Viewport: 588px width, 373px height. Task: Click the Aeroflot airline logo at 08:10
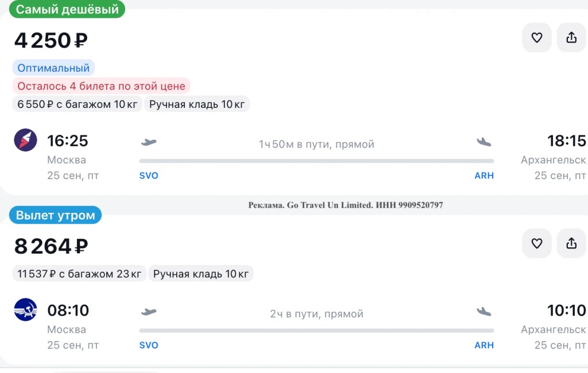[25, 310]
